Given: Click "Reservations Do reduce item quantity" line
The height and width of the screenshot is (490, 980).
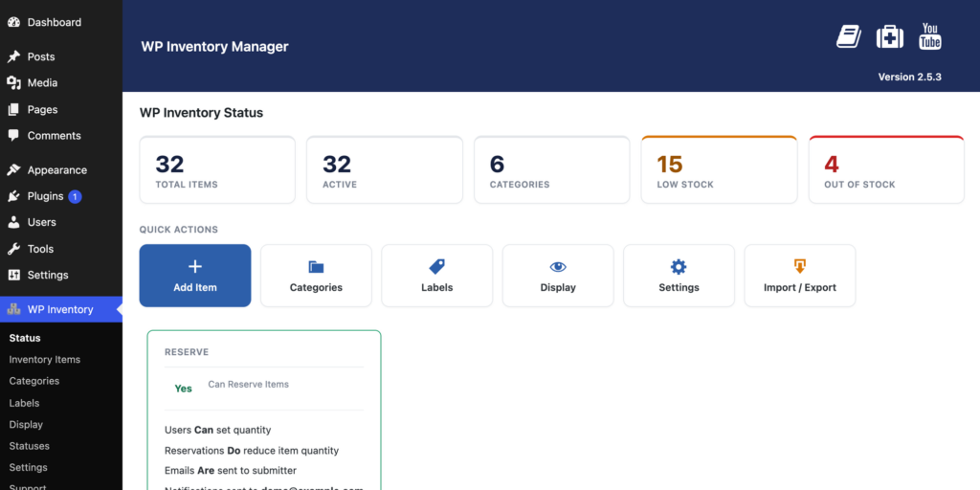Looking at the screenshot, I should pos(252,451).
